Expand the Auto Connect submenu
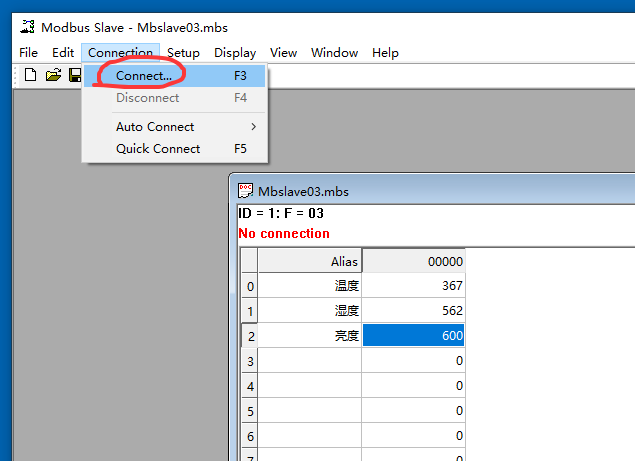This screenshot has height=461, width=635. pyautogui.click(x=175, y=127)
